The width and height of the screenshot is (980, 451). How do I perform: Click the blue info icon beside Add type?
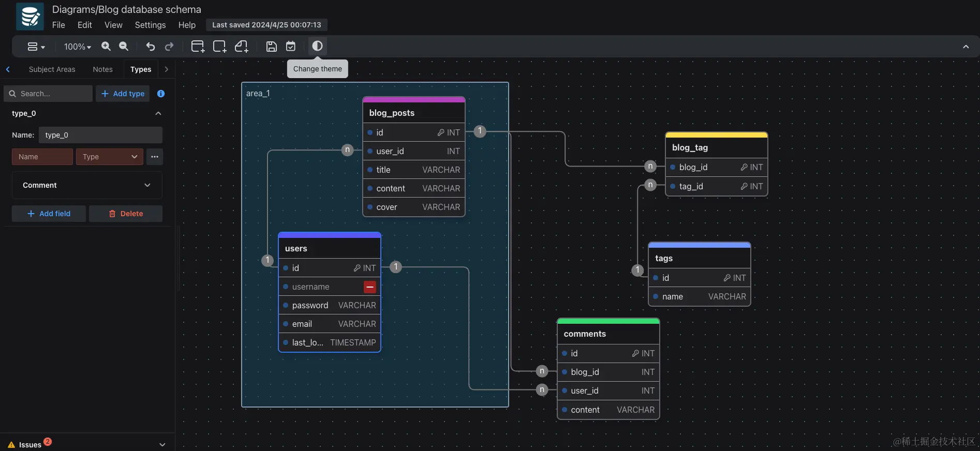[x=161, y=94]
